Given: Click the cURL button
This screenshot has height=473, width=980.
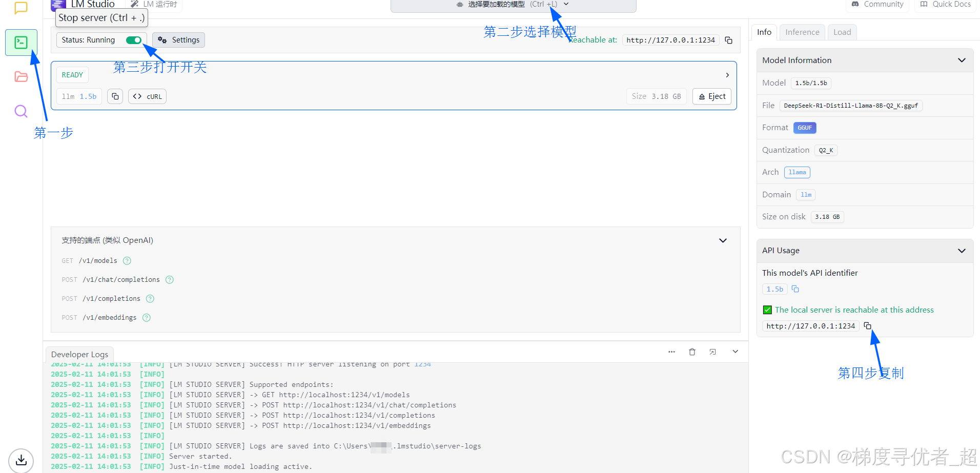Looking at the screenshot, I should click(x=148, y=96).
